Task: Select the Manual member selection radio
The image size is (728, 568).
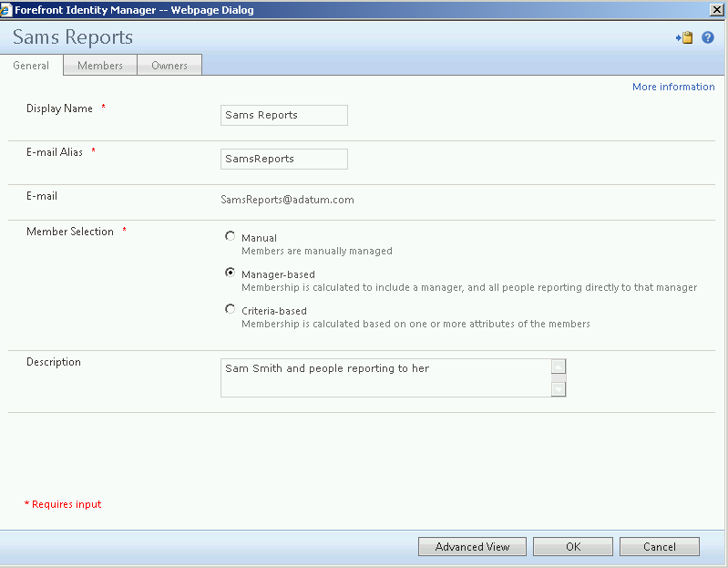Action: click(230, 236)
